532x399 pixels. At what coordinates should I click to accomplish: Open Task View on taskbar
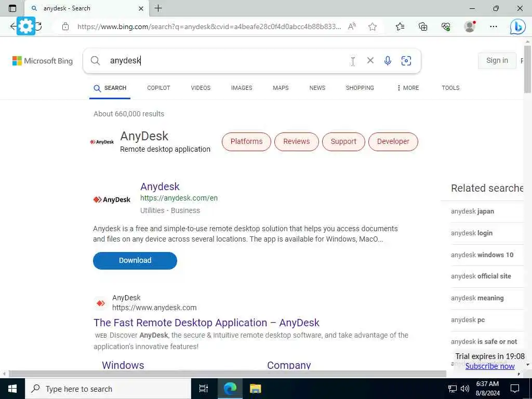(204, 389)
